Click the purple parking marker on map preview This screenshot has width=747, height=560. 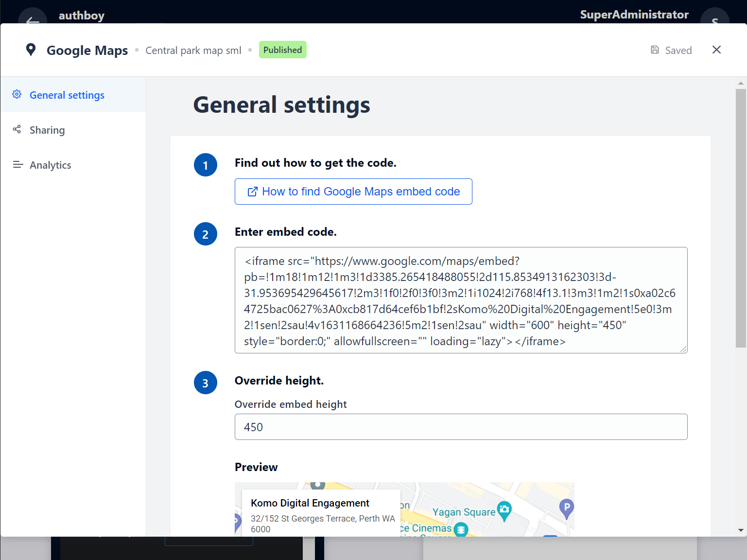566,508
